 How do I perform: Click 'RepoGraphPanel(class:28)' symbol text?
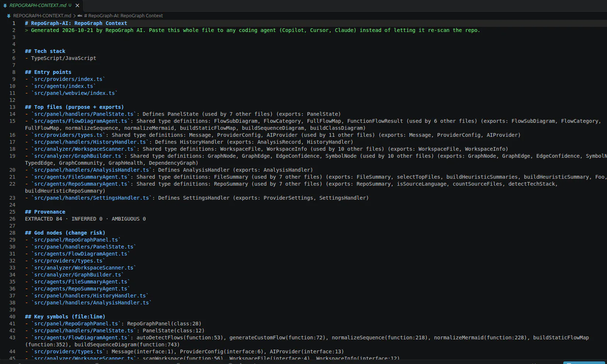(164, 324)
